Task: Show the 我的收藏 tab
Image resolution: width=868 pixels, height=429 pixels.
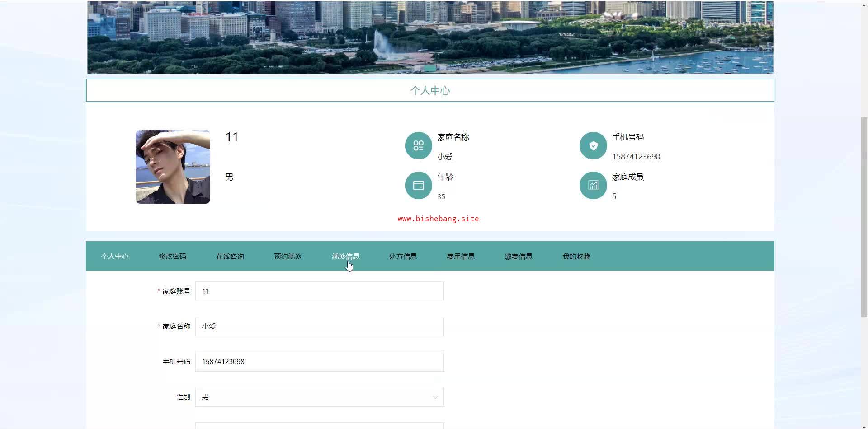Action: pyautogui.click(x=576, y=256)
